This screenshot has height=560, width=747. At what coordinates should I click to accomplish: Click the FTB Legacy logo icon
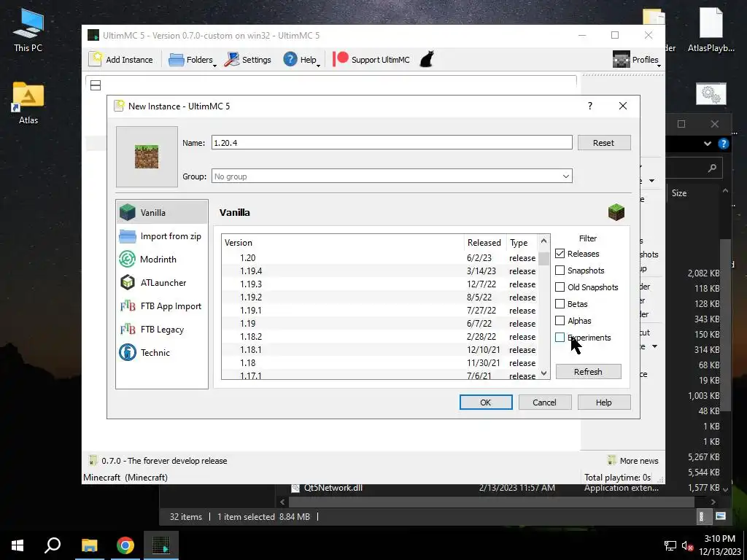(x=128, y=329)
